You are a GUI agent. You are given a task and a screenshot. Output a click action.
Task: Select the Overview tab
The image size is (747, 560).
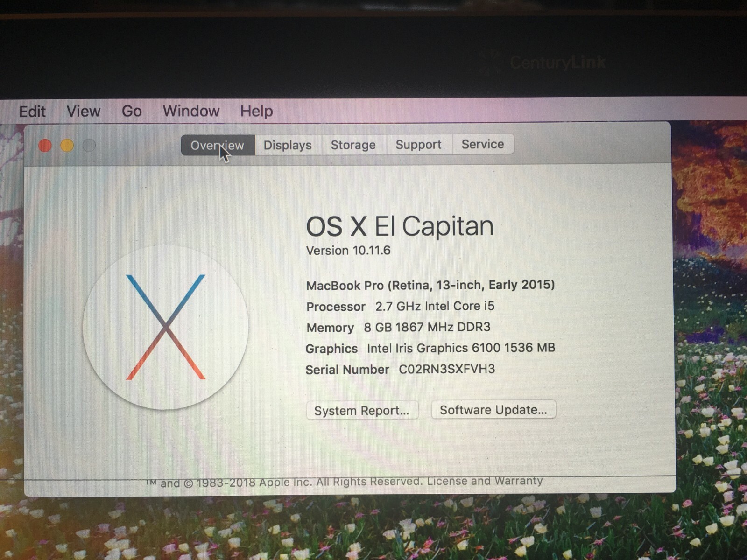coord(218,145)
